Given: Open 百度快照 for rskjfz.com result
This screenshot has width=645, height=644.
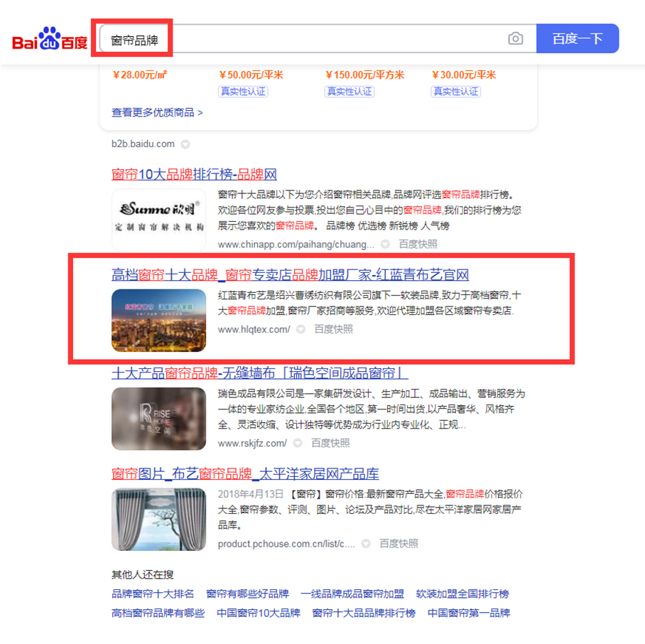Looking at the screenshot, I should 330,443.
